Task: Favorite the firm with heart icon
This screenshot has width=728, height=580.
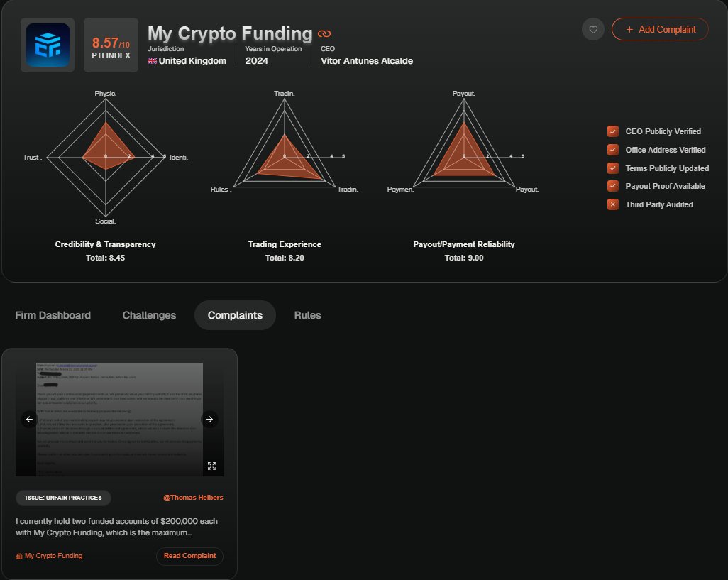Action: [x=593, y=29]
